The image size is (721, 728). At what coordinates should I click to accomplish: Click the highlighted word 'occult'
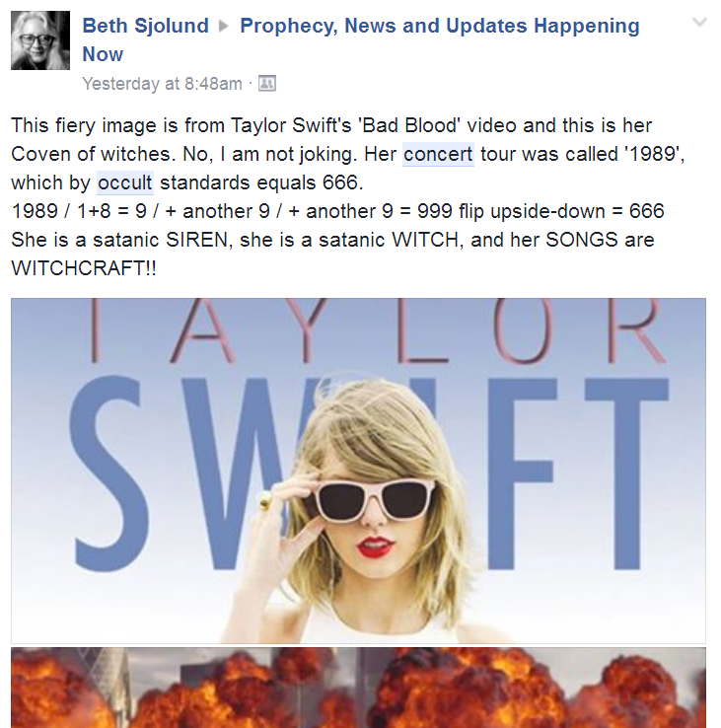coord(125,182)
